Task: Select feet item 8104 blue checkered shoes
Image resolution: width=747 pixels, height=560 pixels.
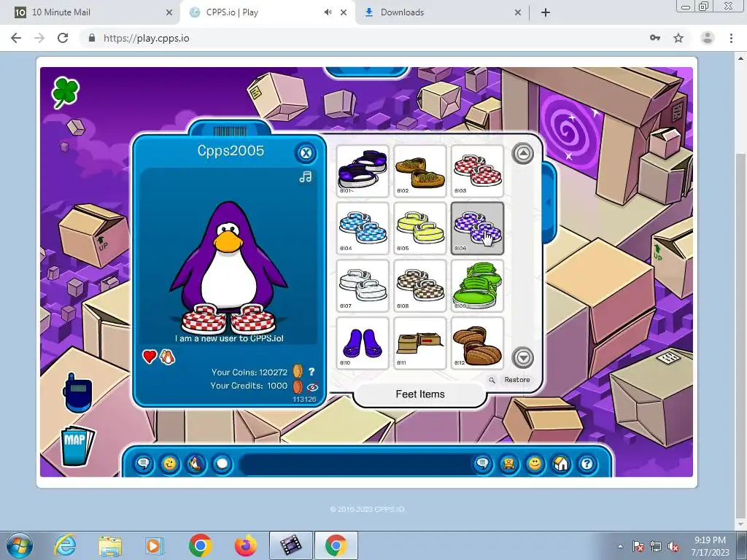Action: (363, 228)
